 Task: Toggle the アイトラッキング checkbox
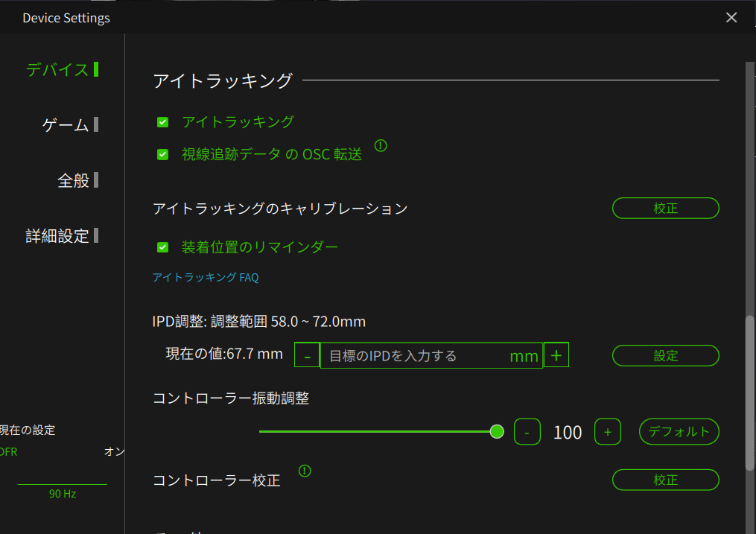[x=162, y=122]
